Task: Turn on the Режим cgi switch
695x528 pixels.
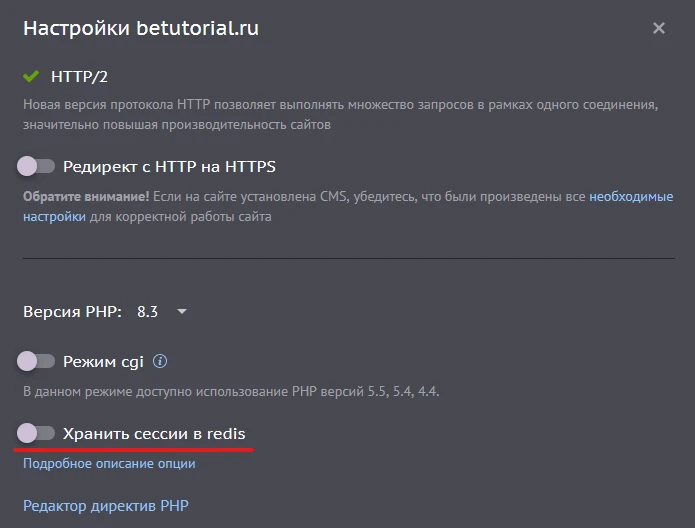Action: pyautogui.click(x=36, y=361)
